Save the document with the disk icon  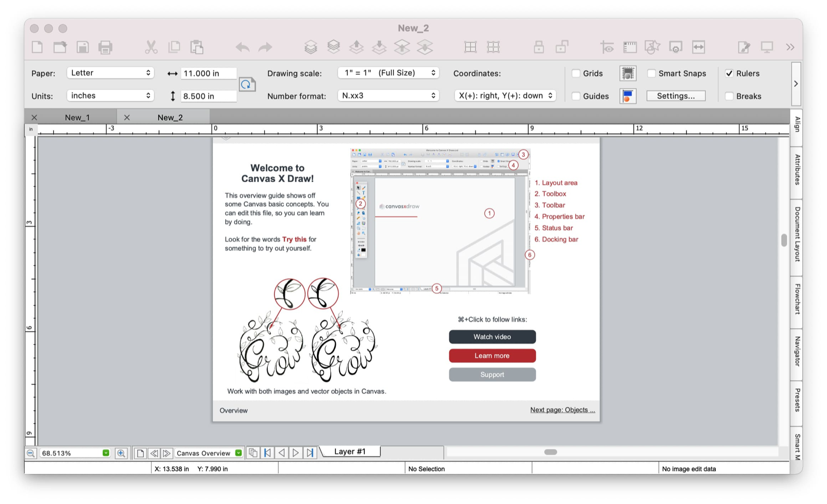pyautogui.click(x=83, y=48)
